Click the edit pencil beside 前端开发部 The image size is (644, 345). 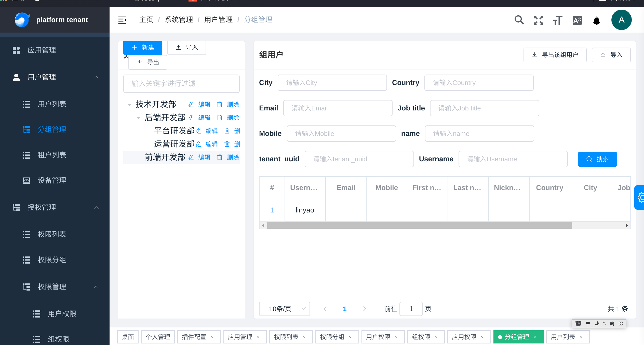click(x=191, y=157)
